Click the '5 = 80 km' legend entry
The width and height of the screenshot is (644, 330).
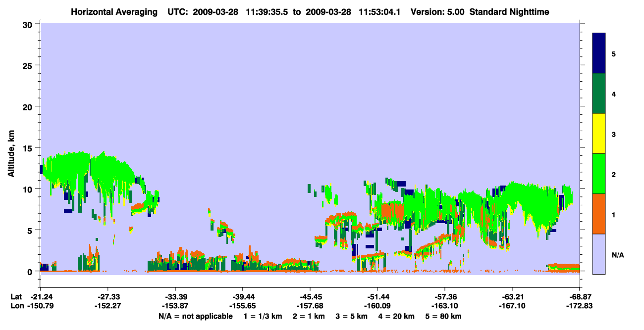[x=444, y=316]
